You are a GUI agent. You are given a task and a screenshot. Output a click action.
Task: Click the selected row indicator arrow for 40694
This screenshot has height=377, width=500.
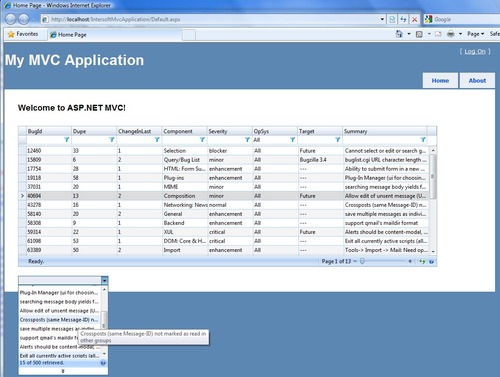coord(22,196)
